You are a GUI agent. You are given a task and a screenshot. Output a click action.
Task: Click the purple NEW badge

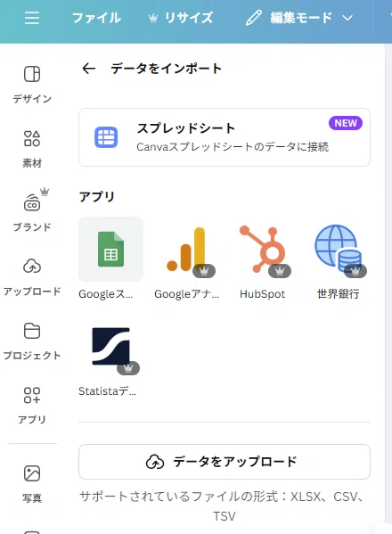(x=346, y=123)
